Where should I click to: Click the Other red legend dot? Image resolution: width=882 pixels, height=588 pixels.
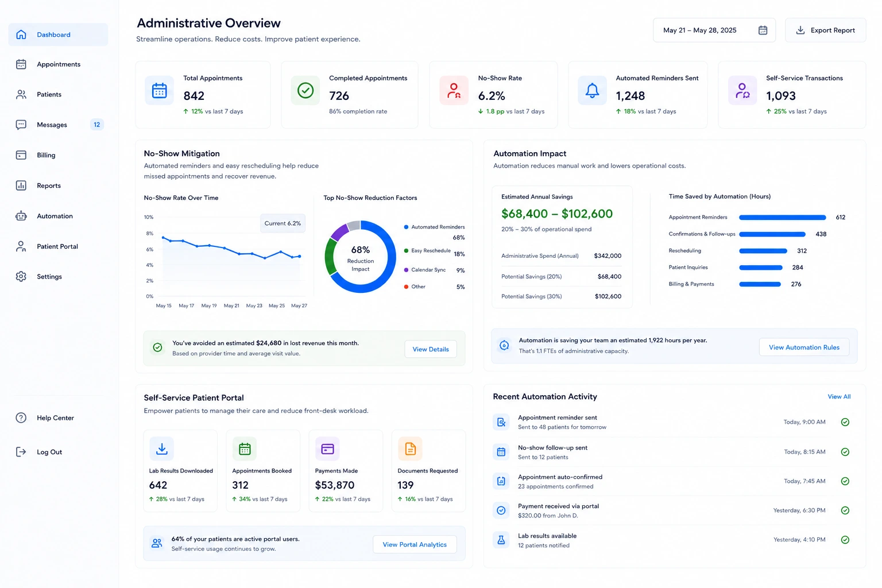[406, 287]
